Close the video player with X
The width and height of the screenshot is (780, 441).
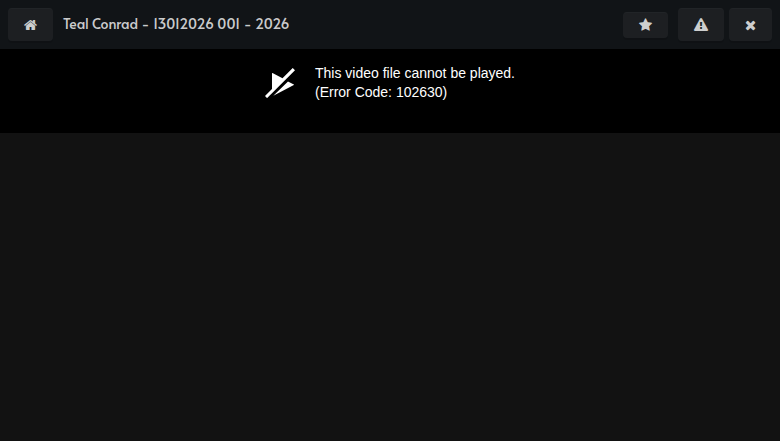(x=750, y=25)
